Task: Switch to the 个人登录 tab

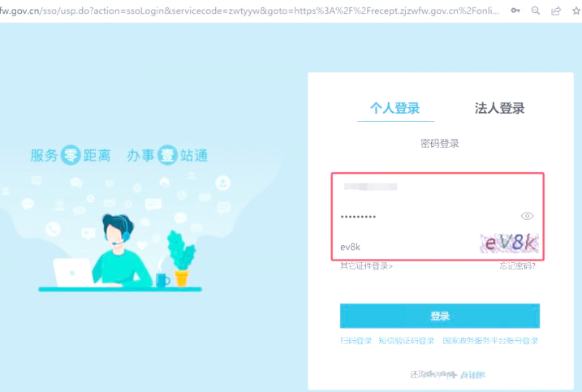Action: pyautogui.click(x=395, y=108)
